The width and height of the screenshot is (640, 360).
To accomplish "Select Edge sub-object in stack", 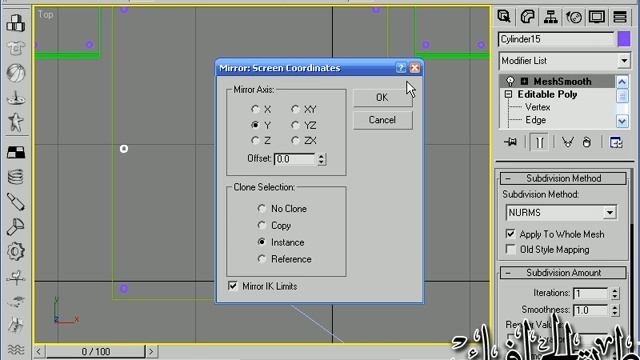I will 536,120.
